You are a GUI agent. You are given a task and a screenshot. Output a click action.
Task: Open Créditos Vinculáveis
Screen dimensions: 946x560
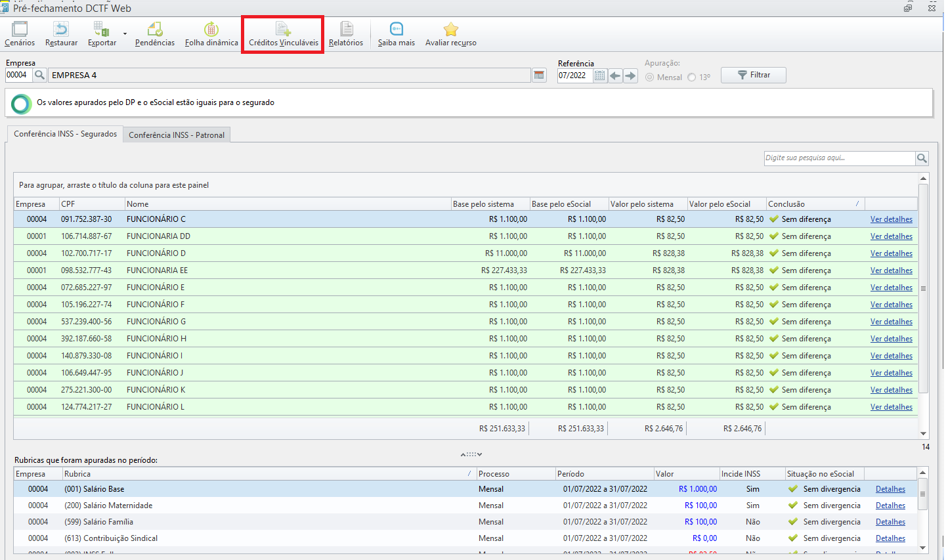pyautogui.click(x=284, y=33)
